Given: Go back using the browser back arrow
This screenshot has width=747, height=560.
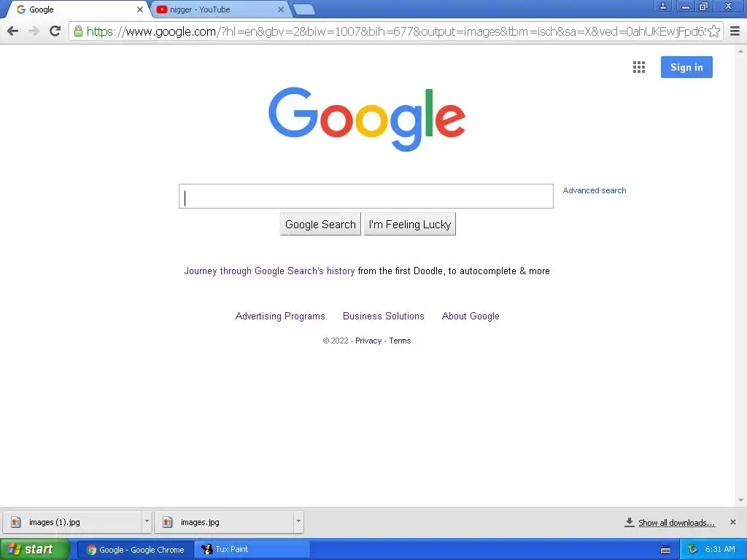Looking at the screenshot, I should [13, 31].
